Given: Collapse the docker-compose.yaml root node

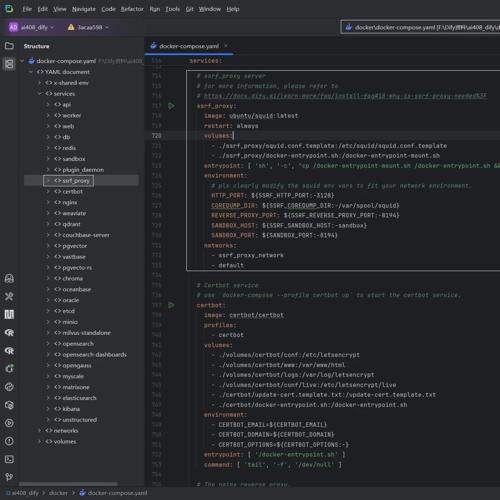Looking at the screenshot, I should pos(22,61).
